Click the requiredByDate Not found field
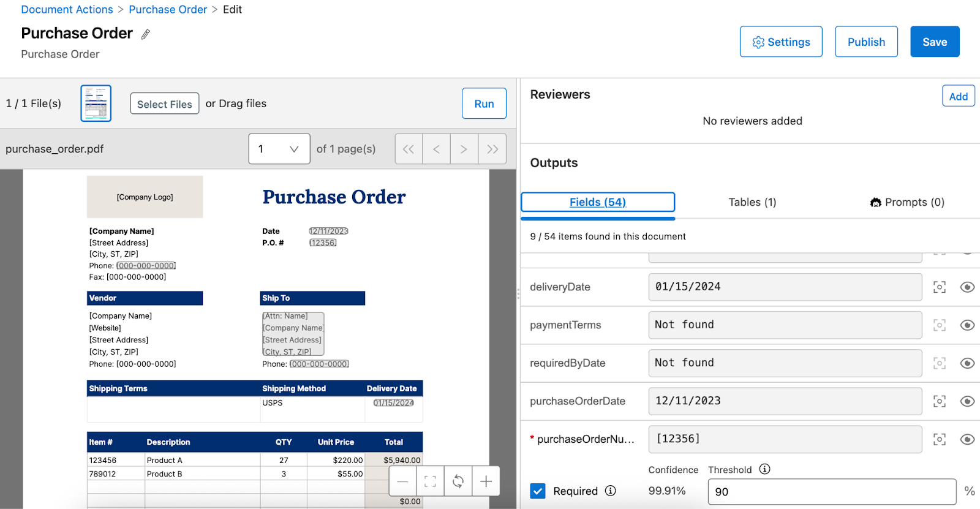The height and width of the screenshot is (509, 980). [785, 363]
